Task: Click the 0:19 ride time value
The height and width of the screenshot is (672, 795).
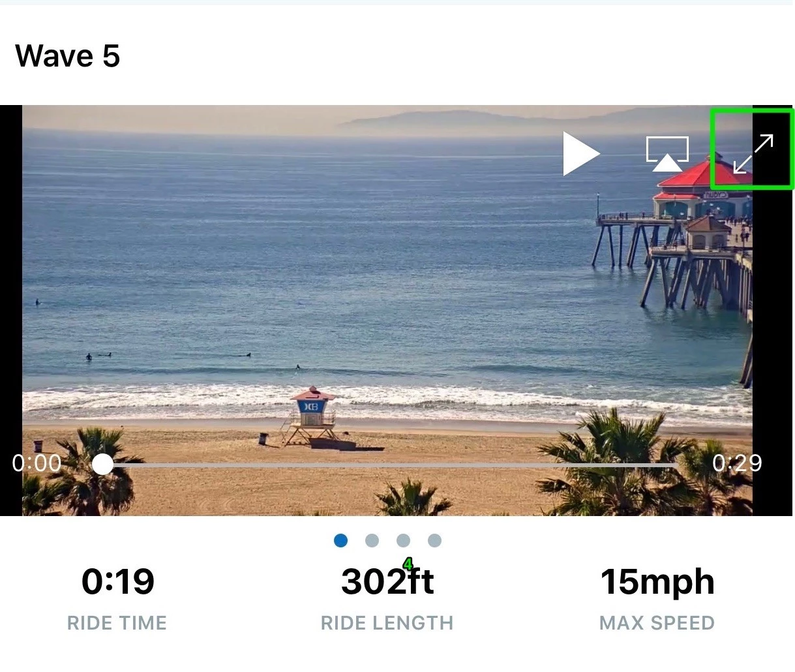Action: coord(118,581)
